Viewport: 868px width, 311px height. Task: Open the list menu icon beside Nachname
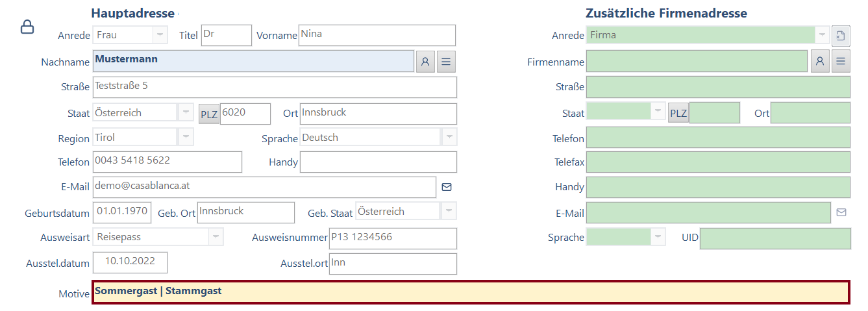[446, 62]
